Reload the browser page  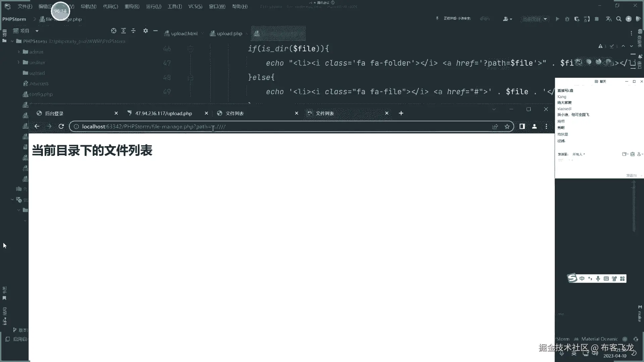click(x=61, y=126)
